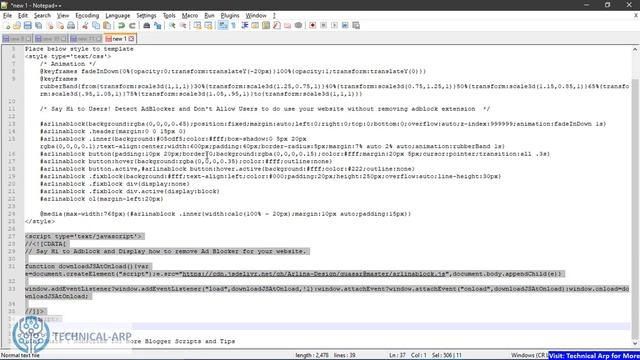
Task: Click the '</style>' closing tag line
Action: (x=40, y=221)
